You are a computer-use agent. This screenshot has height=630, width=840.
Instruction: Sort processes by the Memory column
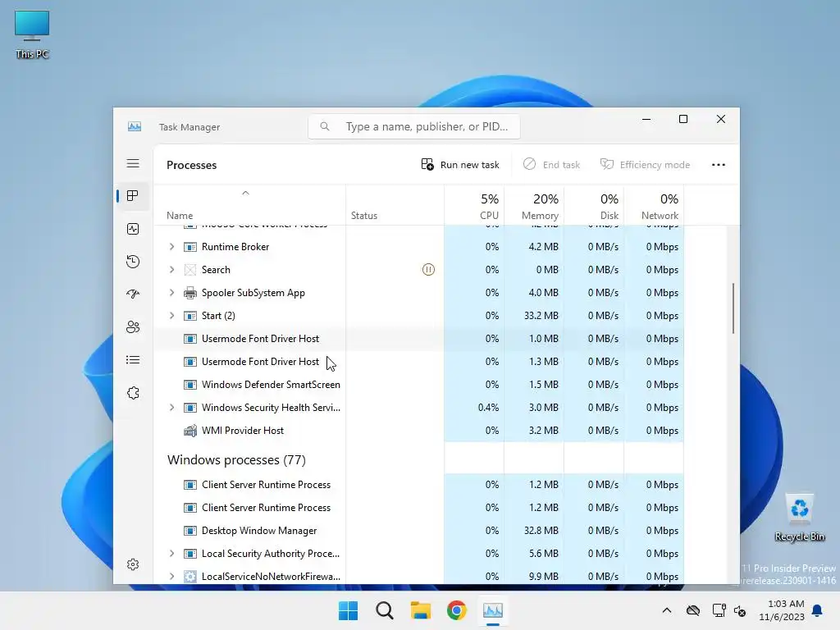(x=534, y=206)
